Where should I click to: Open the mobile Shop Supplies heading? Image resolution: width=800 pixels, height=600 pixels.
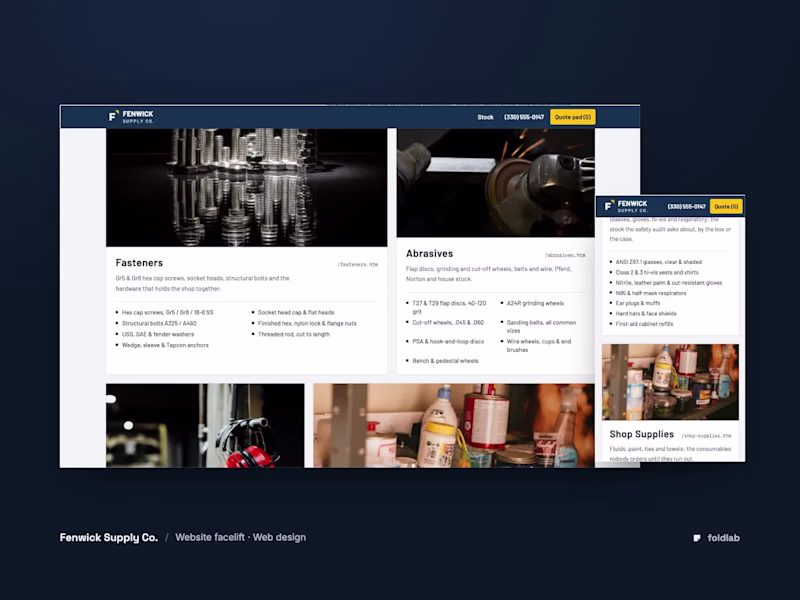coord(641,434)
